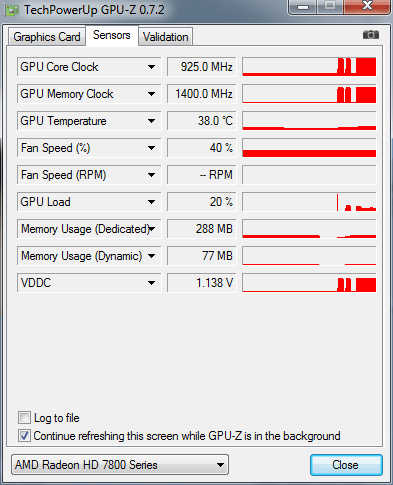The image size is (393, 485).
Task: Enable the Log to file checkbox
Action: tap(24, 418)
